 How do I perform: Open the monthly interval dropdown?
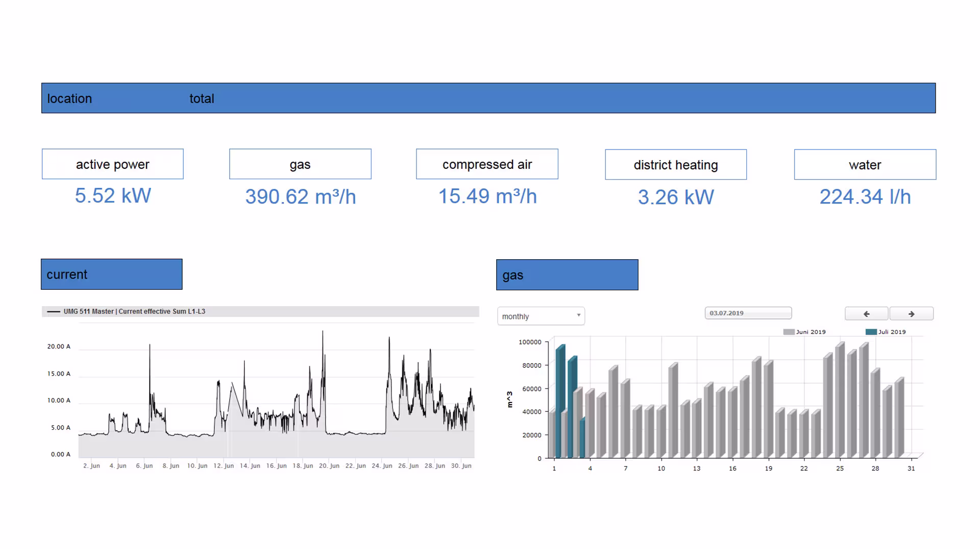click(540, 316)
